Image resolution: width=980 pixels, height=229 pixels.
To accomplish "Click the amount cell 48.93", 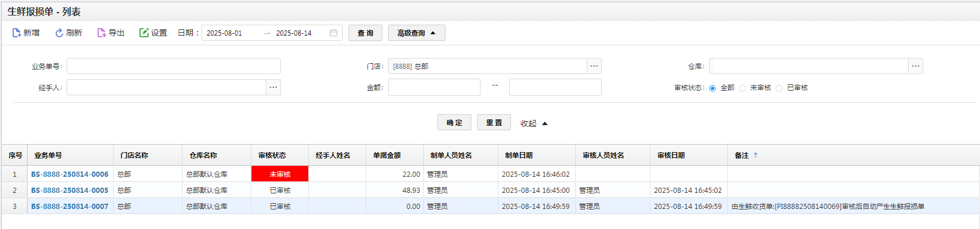I will (x=395, y=190).
